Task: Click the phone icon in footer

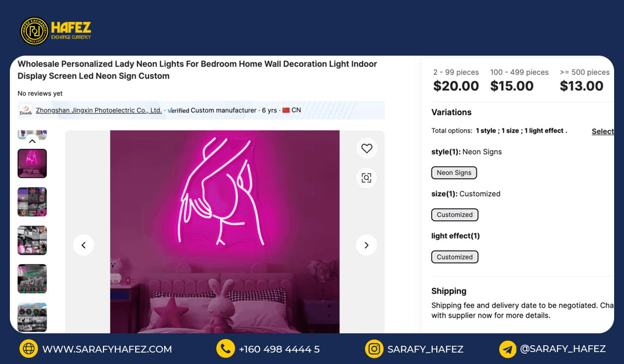Action: coord(225,349)
